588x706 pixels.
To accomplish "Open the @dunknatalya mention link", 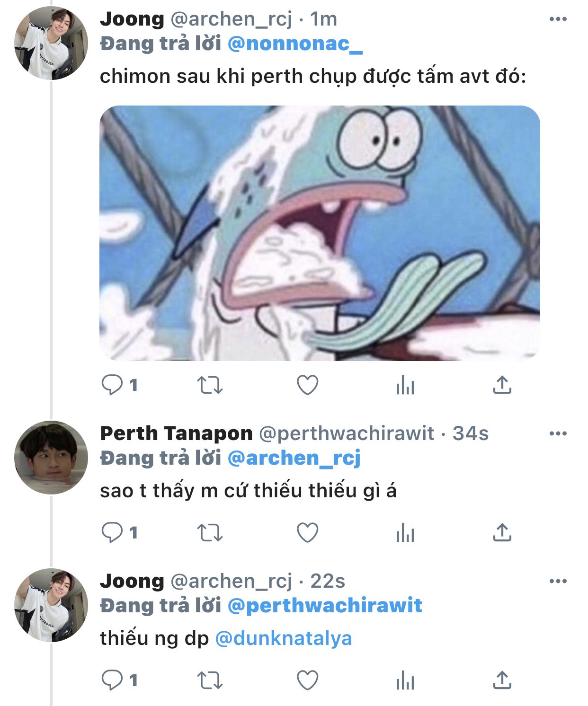I will click(284, 638).
